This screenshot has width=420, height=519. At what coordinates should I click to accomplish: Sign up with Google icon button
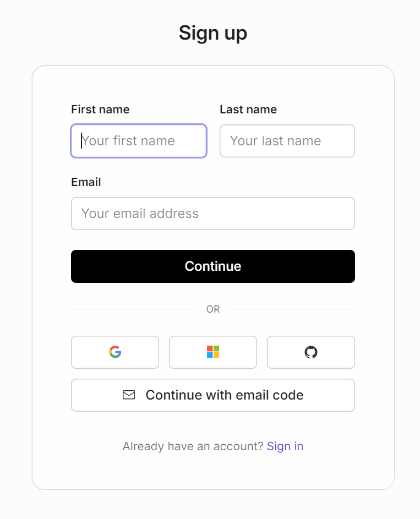[x=115, y=352]
